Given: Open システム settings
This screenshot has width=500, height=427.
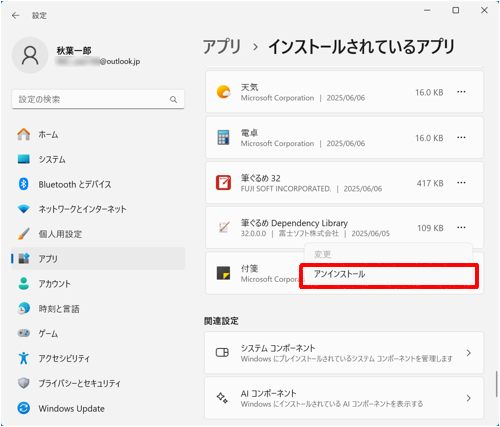Looking at the screenshot, I should coord(98,159).
